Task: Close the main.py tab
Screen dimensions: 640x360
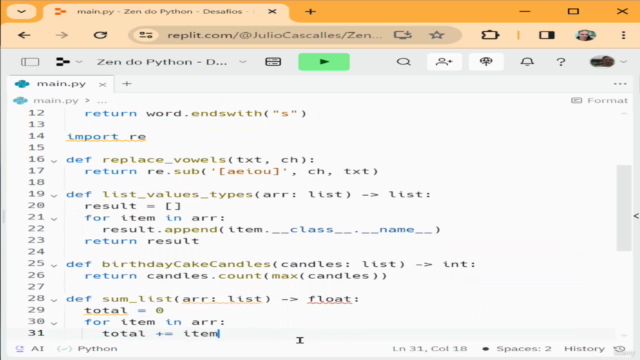Action: point(102,84)
